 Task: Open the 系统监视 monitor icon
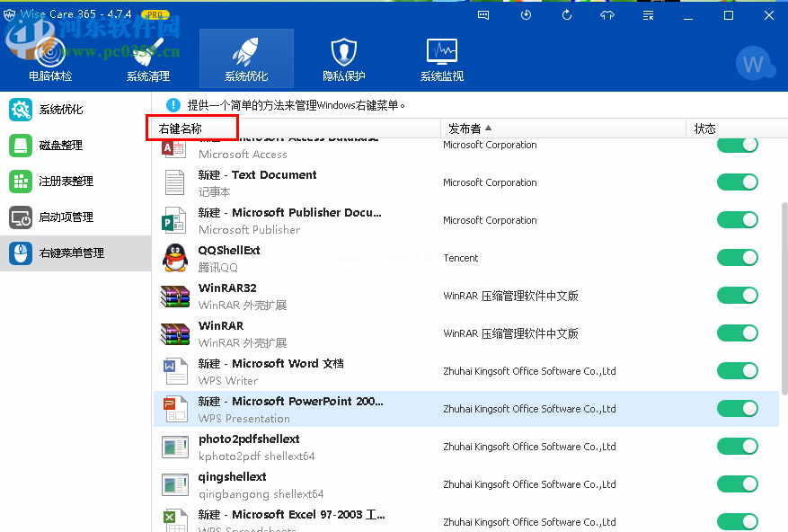[x=442, y=52]
